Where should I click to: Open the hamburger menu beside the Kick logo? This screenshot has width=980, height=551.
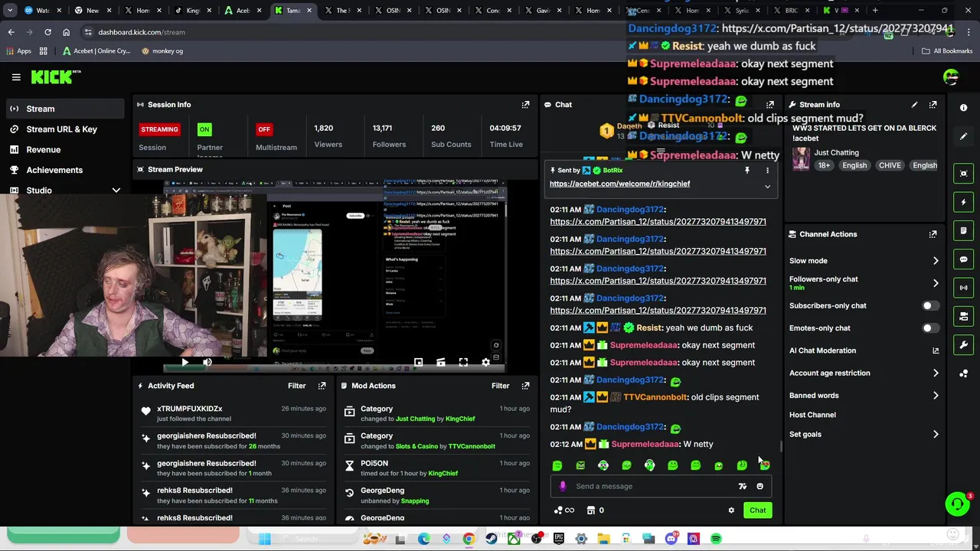16,77
